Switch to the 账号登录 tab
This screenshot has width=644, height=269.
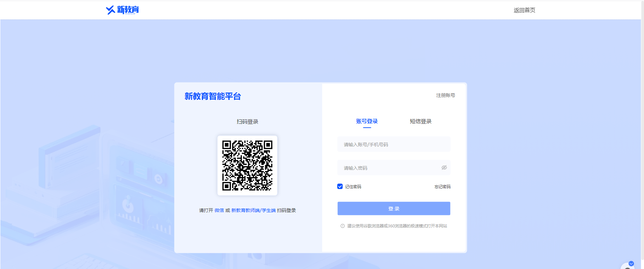(x=367, y=121)
